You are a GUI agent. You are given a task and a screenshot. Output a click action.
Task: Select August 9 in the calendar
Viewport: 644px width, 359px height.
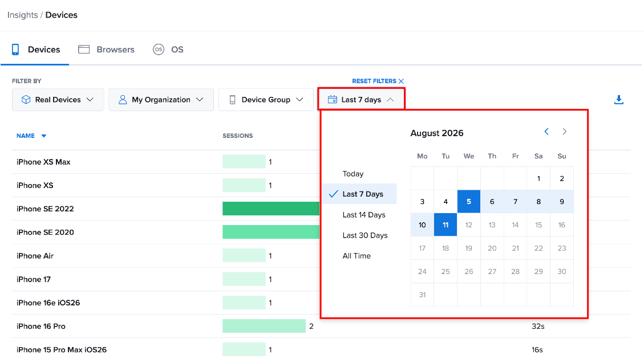[562, 202]
